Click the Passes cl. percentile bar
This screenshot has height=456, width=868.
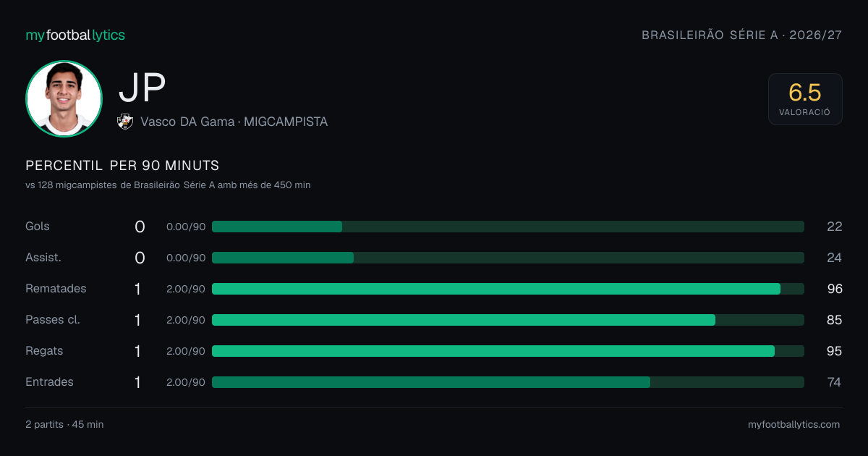tap(508, 320)
